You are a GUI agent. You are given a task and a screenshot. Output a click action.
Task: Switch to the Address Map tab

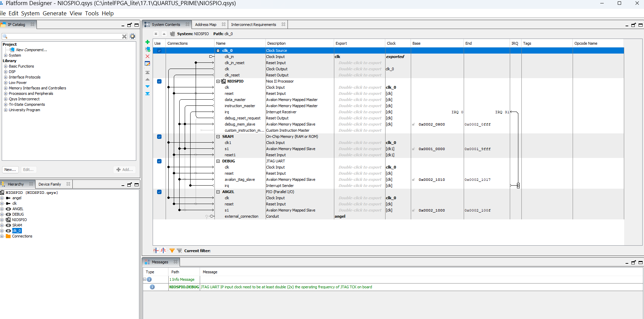[206, 25]
